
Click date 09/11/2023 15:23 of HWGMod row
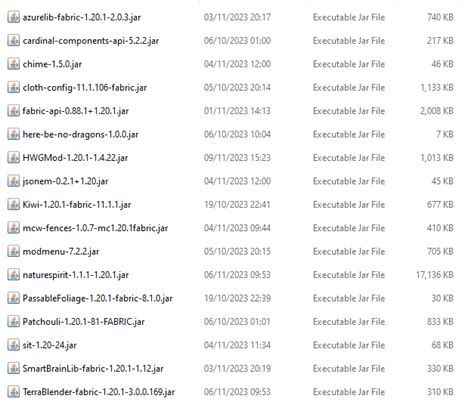237,158
